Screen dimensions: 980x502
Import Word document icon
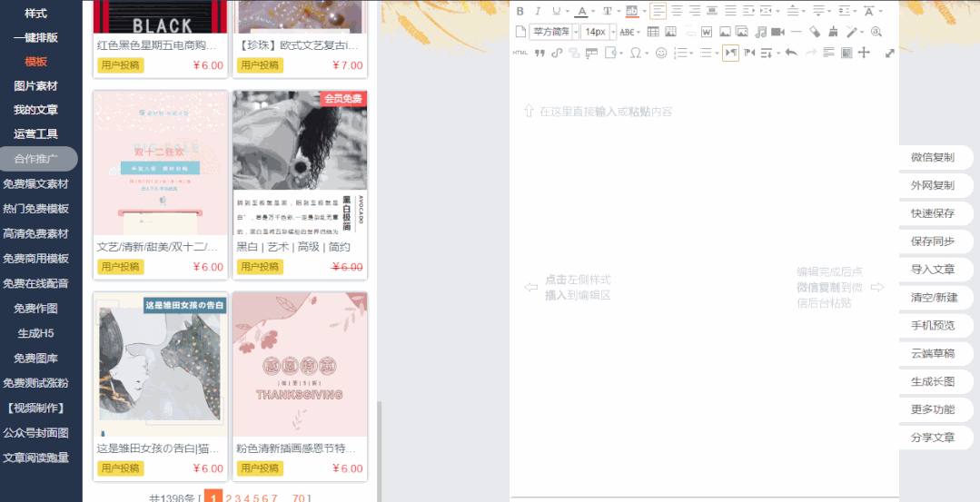[x=707, y=32]
